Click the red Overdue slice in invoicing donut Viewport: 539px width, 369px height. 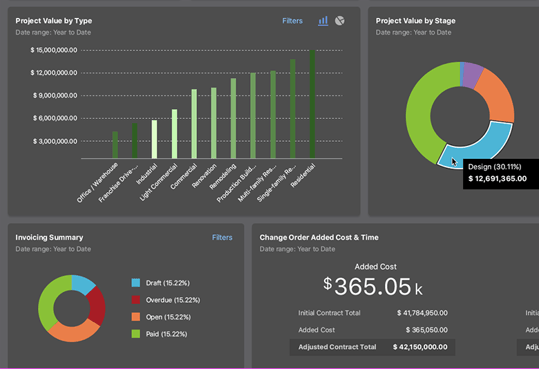pyautogui.click(x=97, y=306)
